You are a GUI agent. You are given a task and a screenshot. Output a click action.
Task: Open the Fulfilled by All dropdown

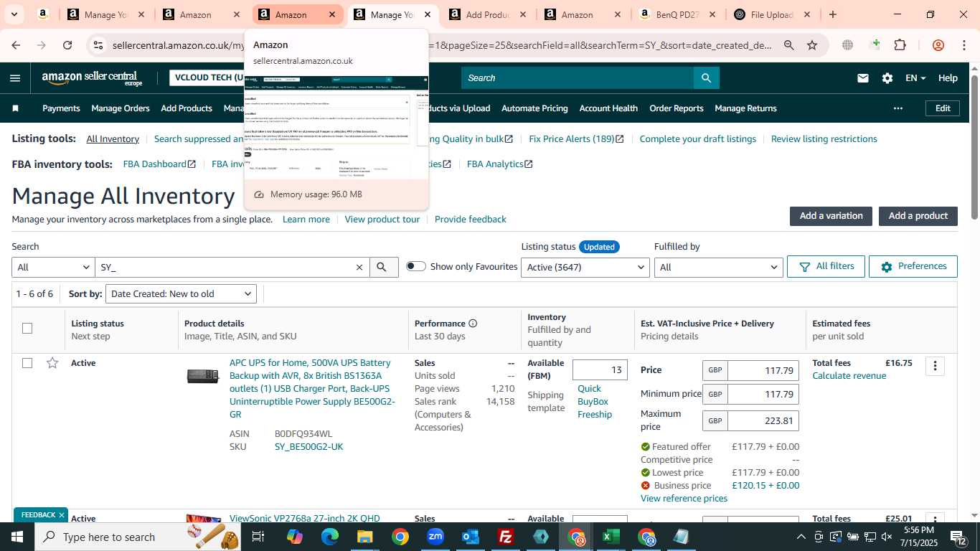tap(718, 267)
